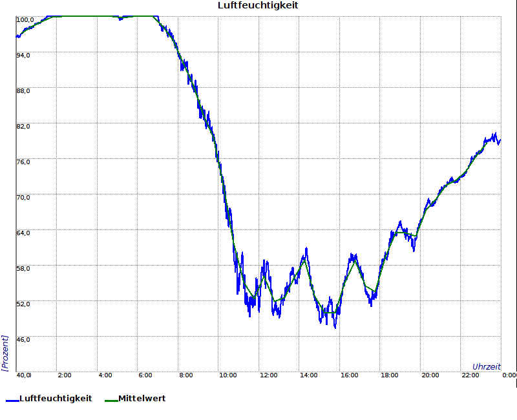Click the Uhrzeit axis title
This screenshot has width=517, height=420.
[487, 366]
